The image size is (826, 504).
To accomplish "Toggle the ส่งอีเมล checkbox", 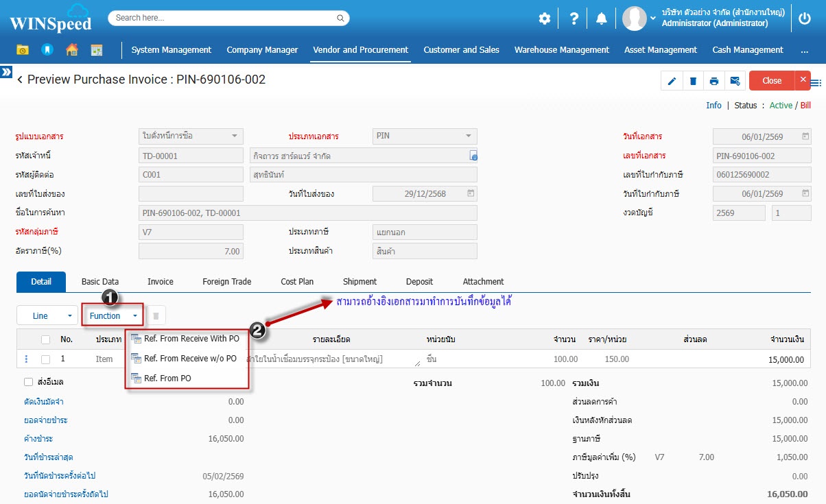I will [x=28, y=382].
